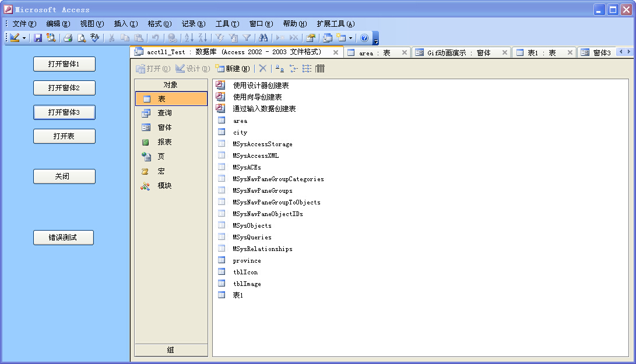Open the Properties sheet icon
Viewport: 636px width, 364px height.
tap(311, 38)
